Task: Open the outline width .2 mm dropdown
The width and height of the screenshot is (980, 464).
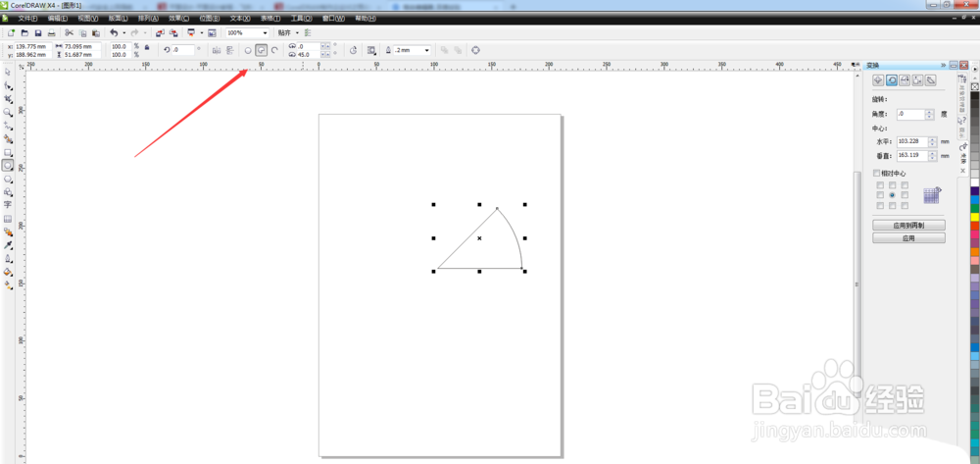Action: pyautogui.click(x=427, y=50)
